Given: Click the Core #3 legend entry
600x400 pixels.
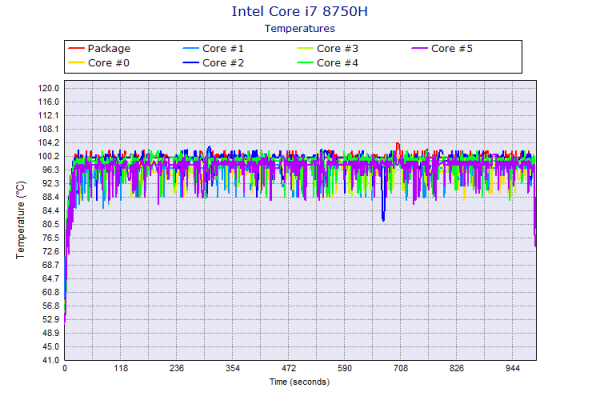Looking at the screenshot, I should tap(328, 48).
